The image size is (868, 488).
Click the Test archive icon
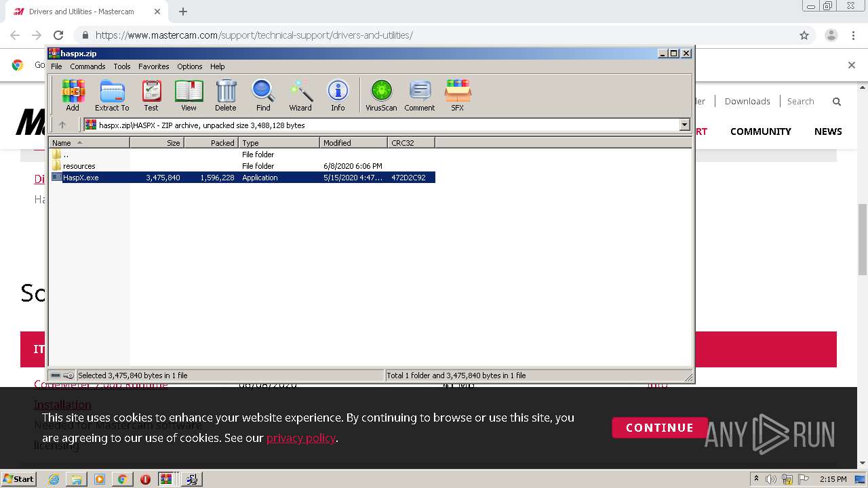click(x=151, y=95)
